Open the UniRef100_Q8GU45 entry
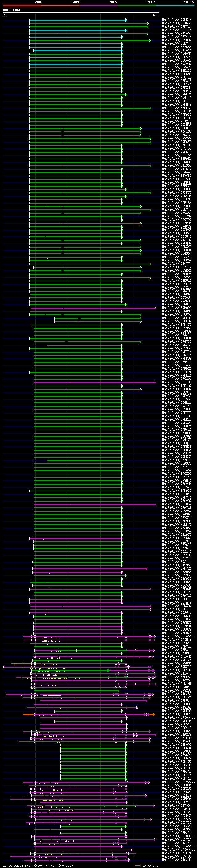This screenshot has width=197, height=868. coord(177,304)
